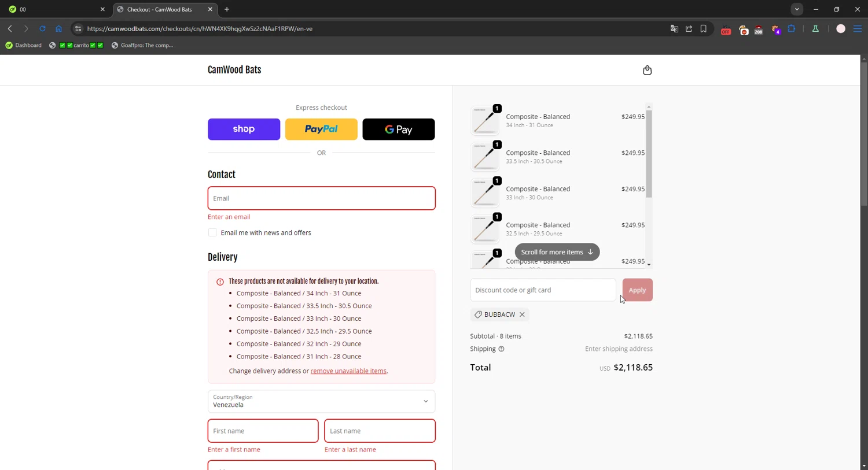Screen dimensions: 868x470
Task: Click the 33.5 Inch - 30.5 Ounce bat thumbnail
Action: (485, 157)
